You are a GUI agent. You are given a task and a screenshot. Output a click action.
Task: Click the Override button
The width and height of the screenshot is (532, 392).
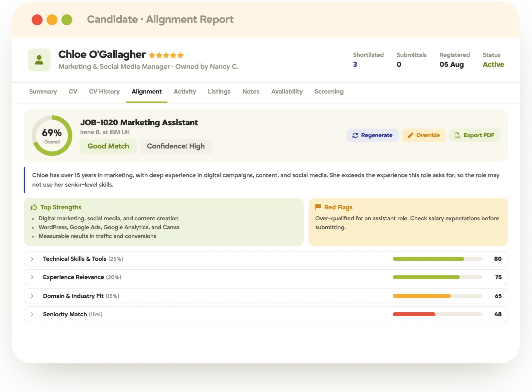[x=424, y=135]
